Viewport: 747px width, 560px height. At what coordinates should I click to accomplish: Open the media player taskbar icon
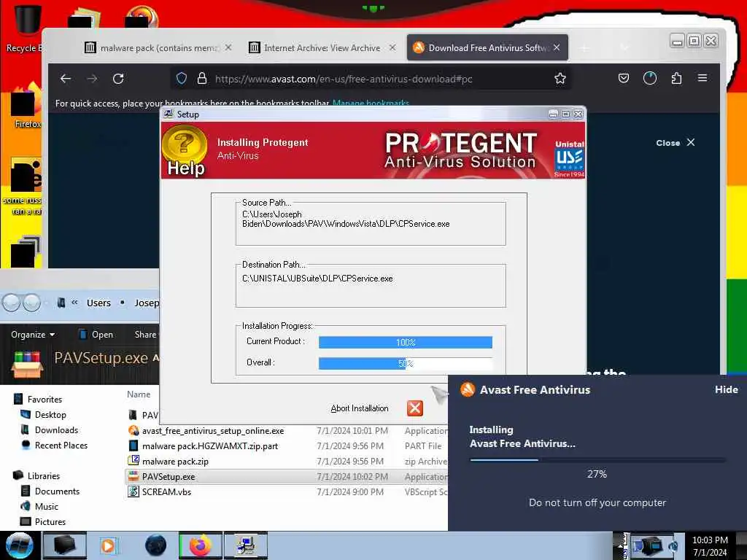tap(109, 545)
